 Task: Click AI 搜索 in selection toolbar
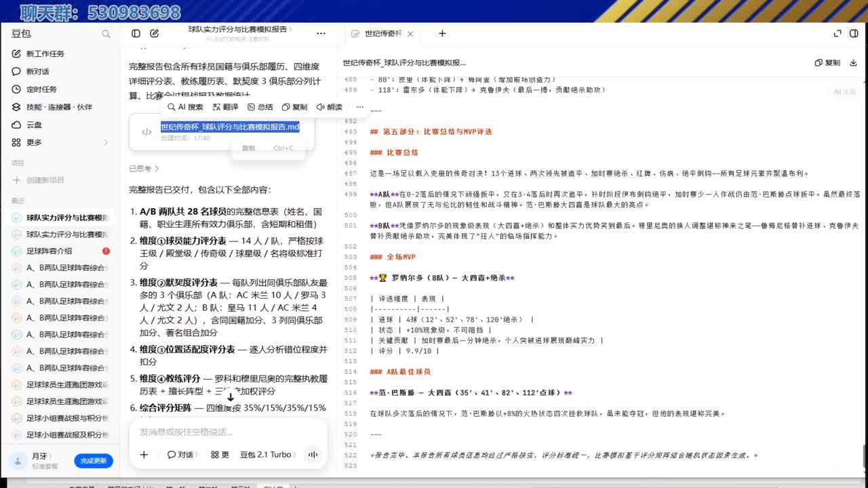[x=185, y=107]
